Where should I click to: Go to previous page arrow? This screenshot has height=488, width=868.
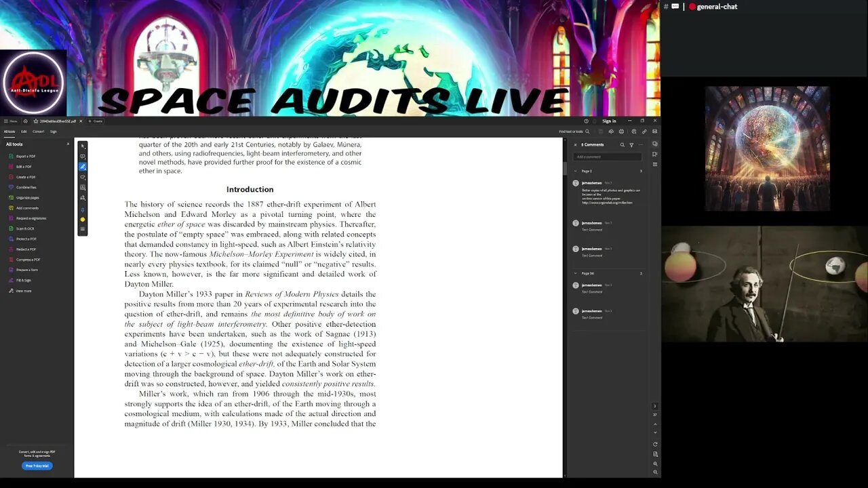pos(655,424)
